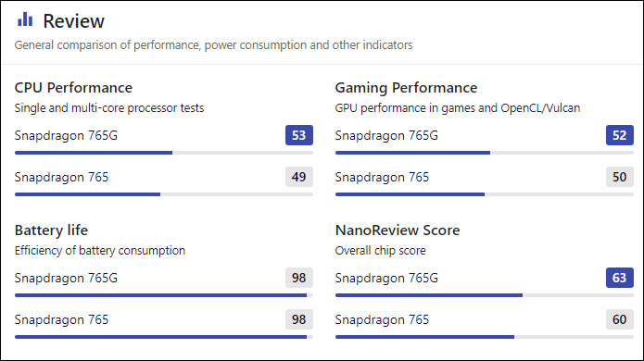The height and width of the screenshot is (361, 644).
Task: Click the 50 Gaming Performance score badge
Action: [x=619, y=177]
